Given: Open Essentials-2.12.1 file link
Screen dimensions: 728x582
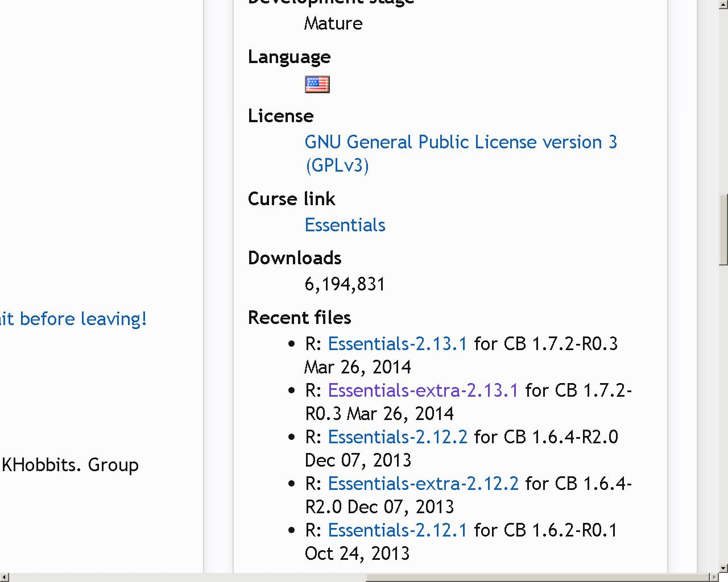Looking at the screenshot, I should [x=398, y=530].
